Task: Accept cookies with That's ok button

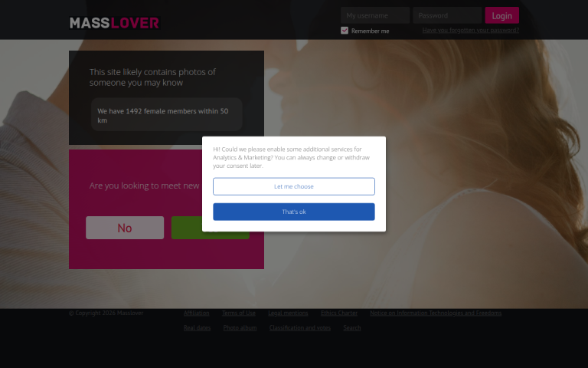Action: pos(294,212)
